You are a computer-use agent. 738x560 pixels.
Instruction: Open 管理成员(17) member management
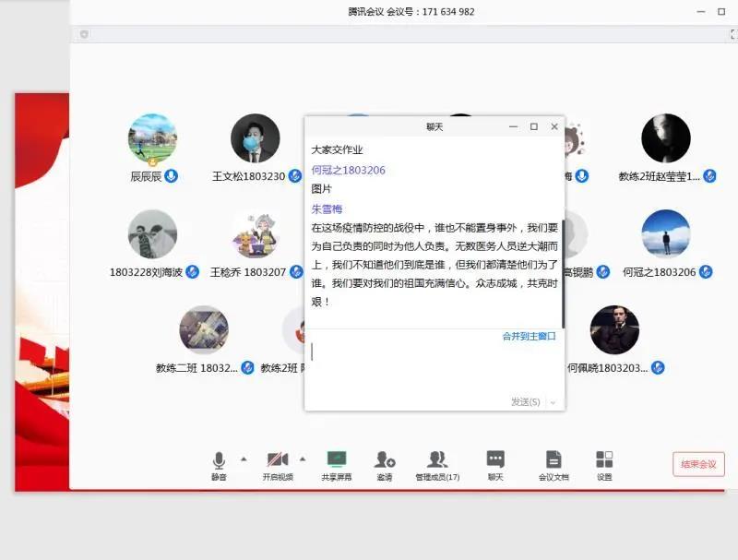[x=437, y=459]
